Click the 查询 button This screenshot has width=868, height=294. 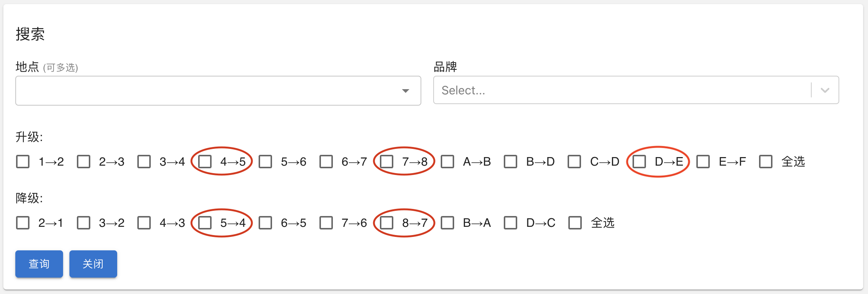(x=39, y=264)
